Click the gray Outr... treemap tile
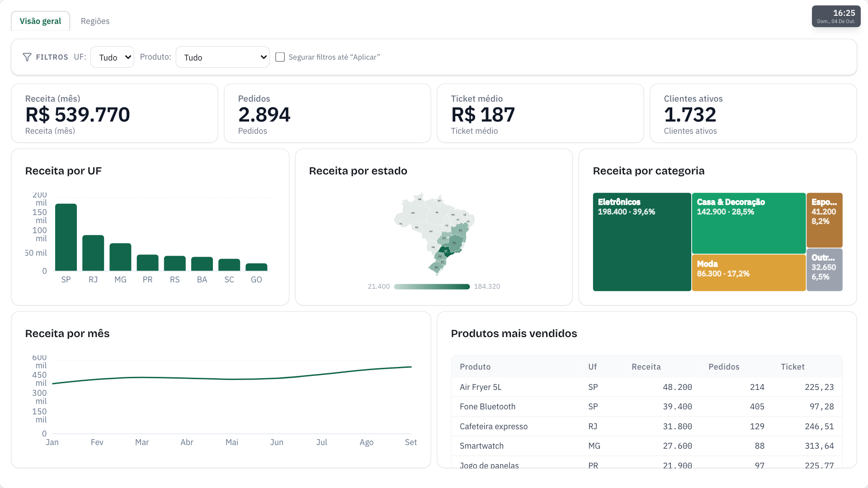 (x=825, y=270)
